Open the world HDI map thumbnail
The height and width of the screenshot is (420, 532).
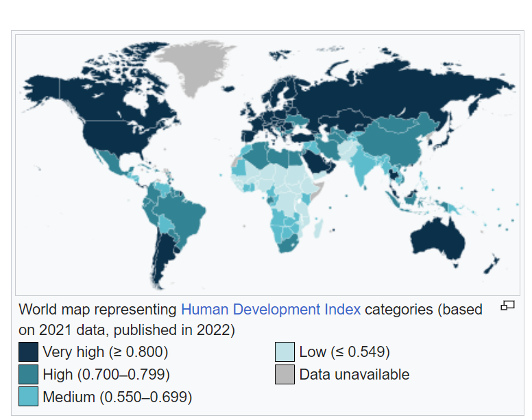(267, 165)
